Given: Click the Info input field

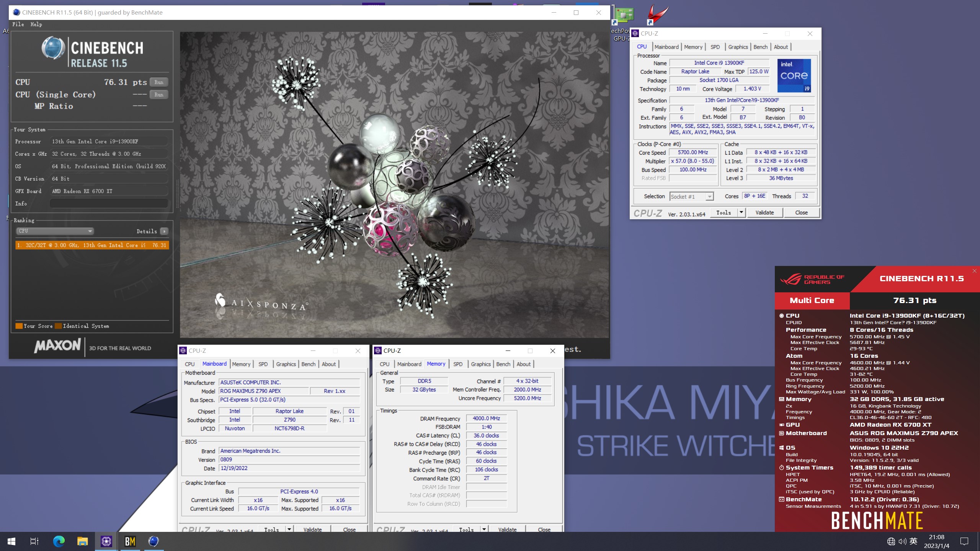Looking at the screenshot, I should [109, 204].
